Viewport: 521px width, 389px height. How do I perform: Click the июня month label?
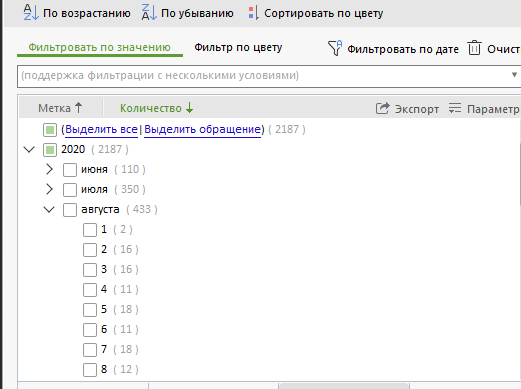click(94, 170)
